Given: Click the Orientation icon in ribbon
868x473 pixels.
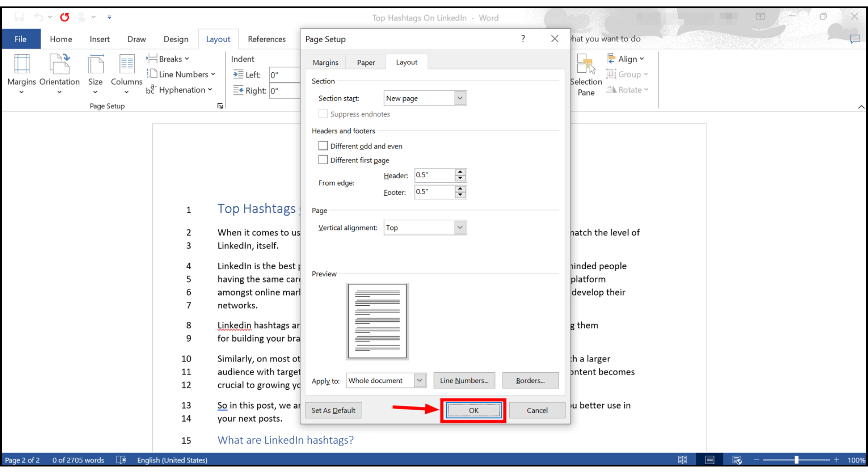Looking at the screenshot, I should [x=60, y=64].
